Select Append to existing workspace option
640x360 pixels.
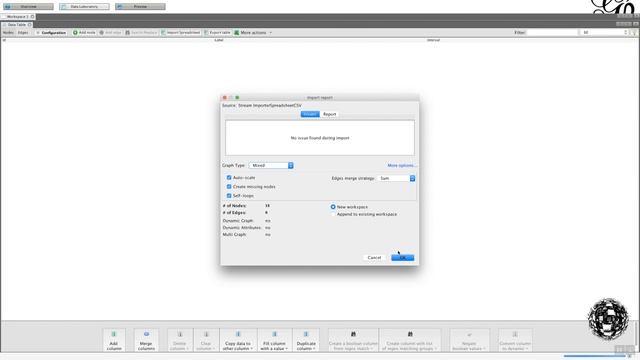click(x=333, y=214)
